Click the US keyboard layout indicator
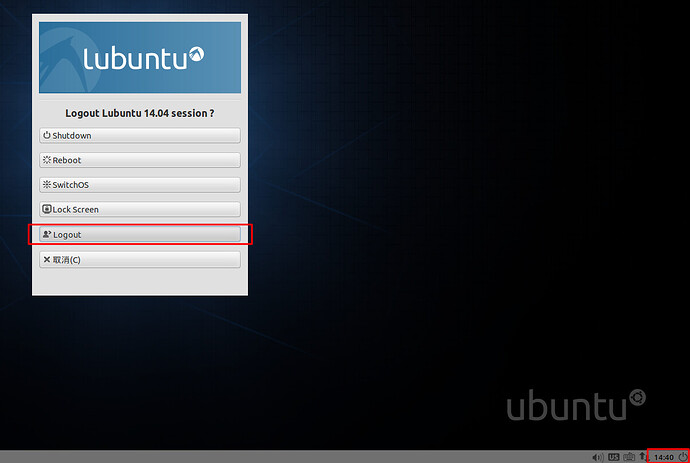Screen dimensions: 690x463 click(x=613, y=457)
